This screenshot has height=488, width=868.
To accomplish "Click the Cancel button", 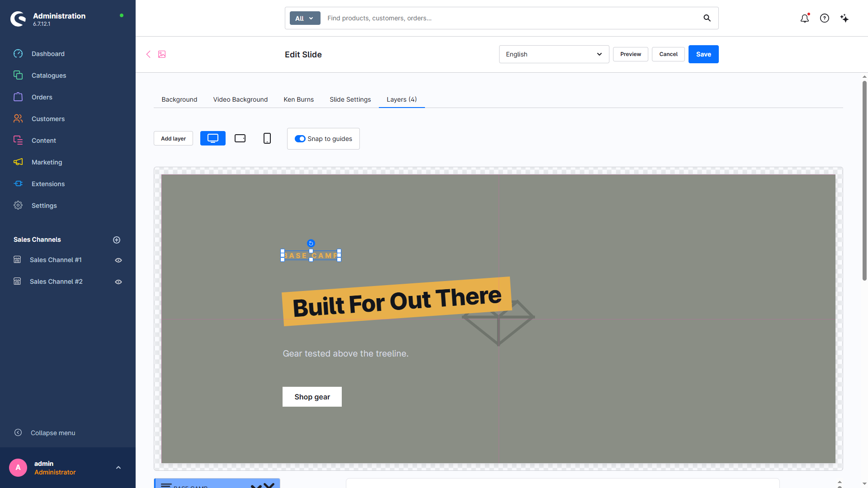I will 668,54.
